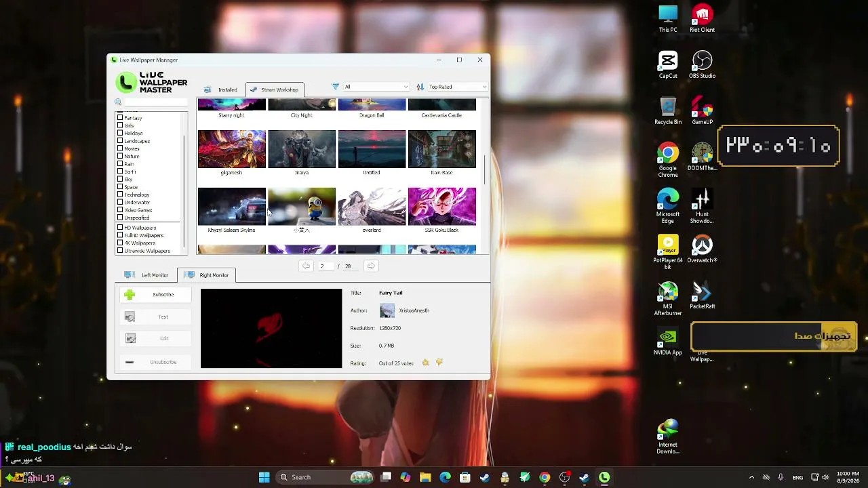Viewport: 868px width, 488px height.
Task: Click the Edit button
Action: (x=156, y=338)
